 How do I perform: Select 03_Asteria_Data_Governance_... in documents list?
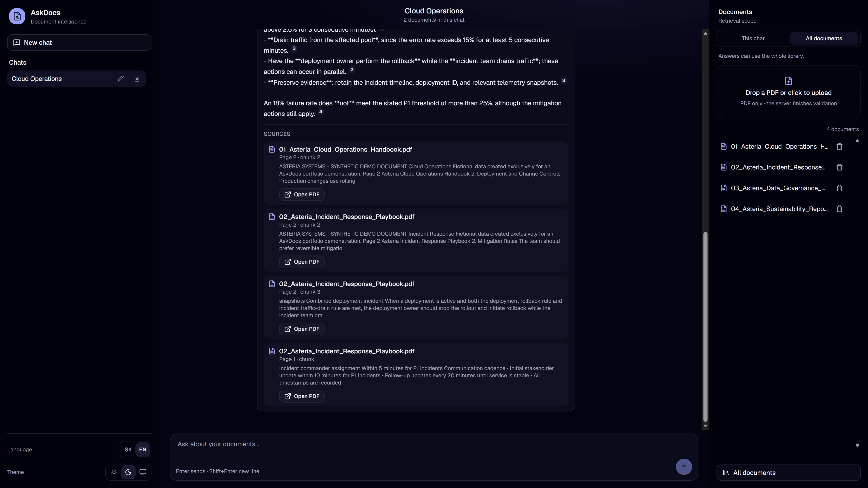(x=778, y=188)
